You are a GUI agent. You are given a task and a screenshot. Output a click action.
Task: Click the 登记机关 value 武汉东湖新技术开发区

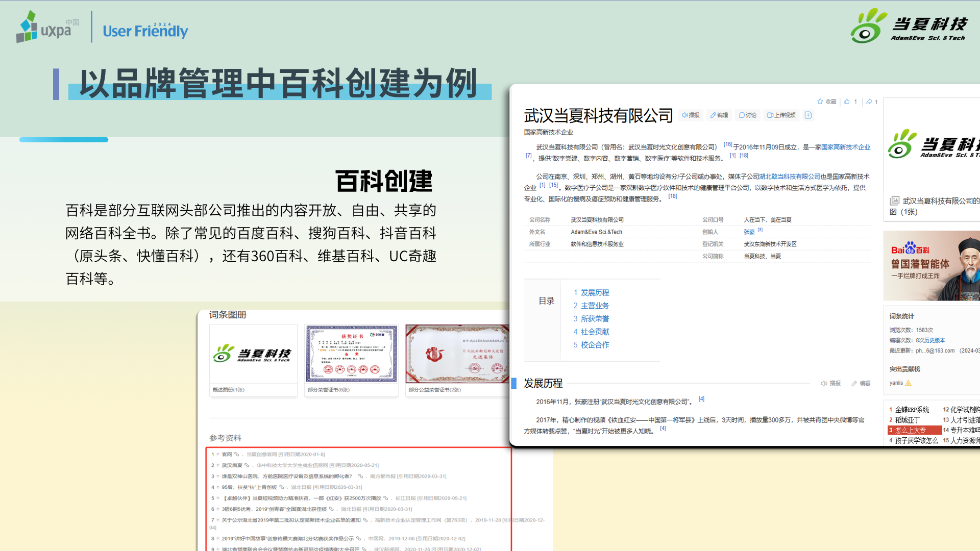[x=770, y=244]
